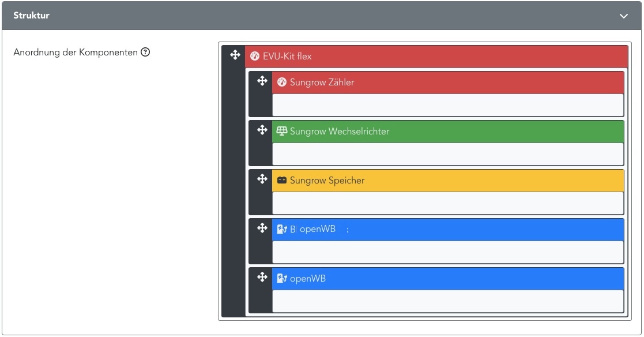This screenshot has height=337, width=644.
Task: Grab the move handle of Sungrow Speicher
Action: click(x=262, y=179)
